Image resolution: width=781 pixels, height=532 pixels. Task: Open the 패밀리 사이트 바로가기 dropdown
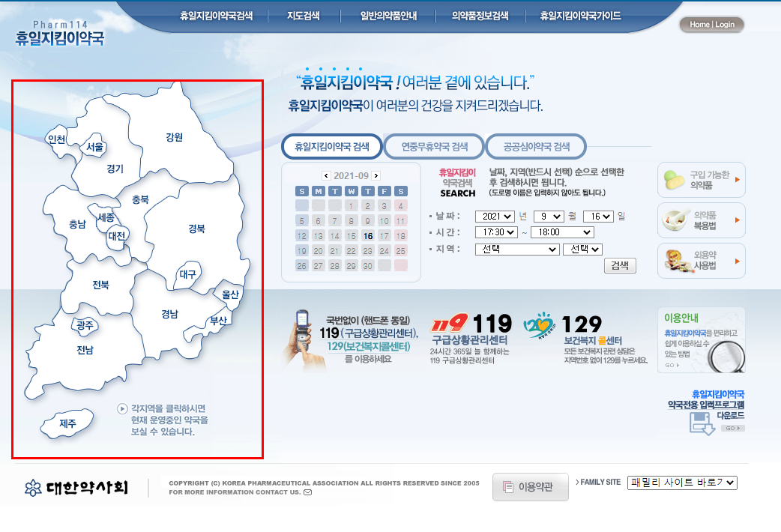(x=682, y=483)
